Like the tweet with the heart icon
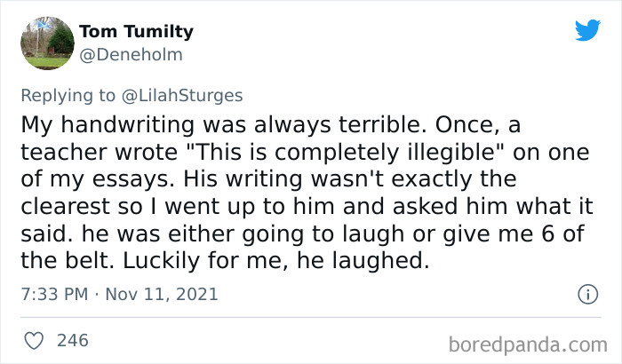This screenshot has width=622, height=364. [35, 340]
